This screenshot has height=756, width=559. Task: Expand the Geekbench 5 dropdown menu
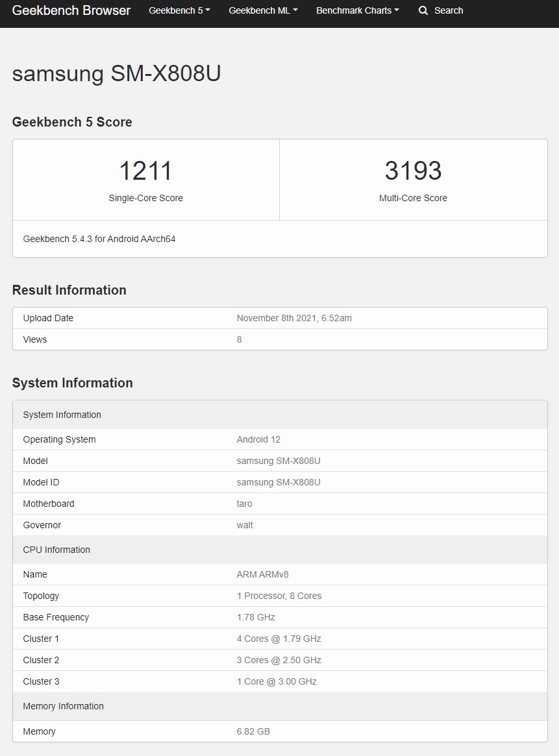pyautogui.click(x=179, y=11)
